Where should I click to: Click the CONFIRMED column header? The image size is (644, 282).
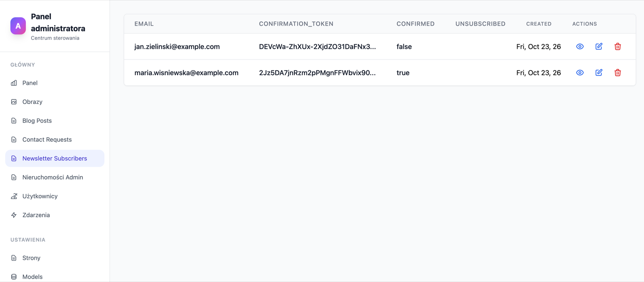coord(415,24)
